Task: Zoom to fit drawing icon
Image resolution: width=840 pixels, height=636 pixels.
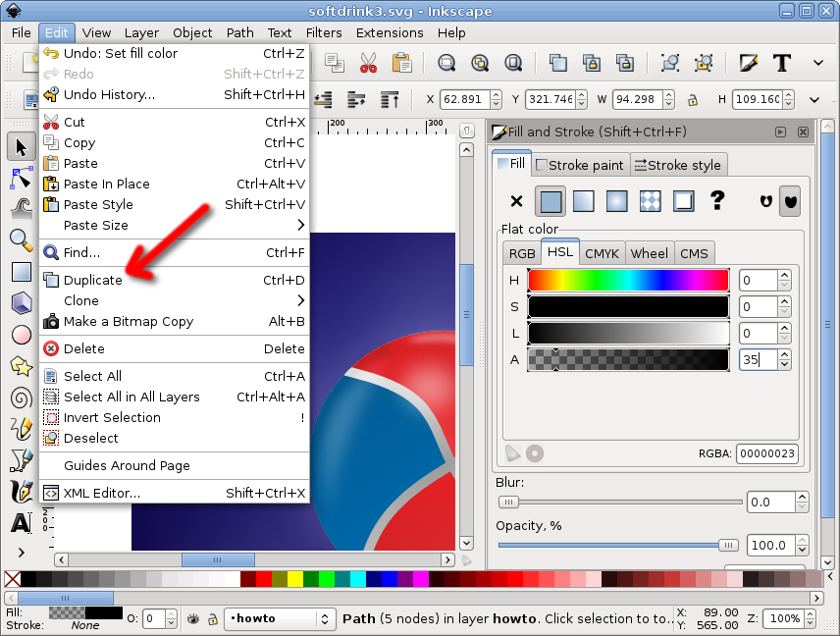Action: (x=480, y=63)
